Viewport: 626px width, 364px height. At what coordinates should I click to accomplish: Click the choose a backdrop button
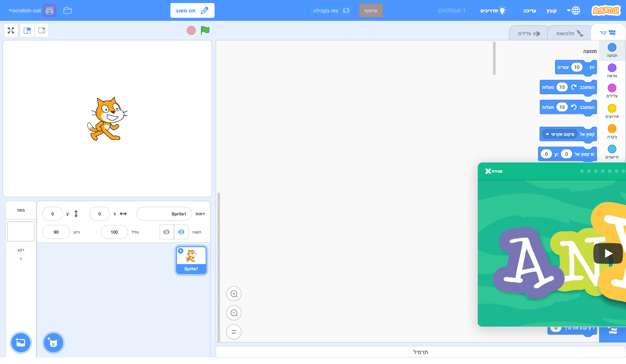point(21,342)
